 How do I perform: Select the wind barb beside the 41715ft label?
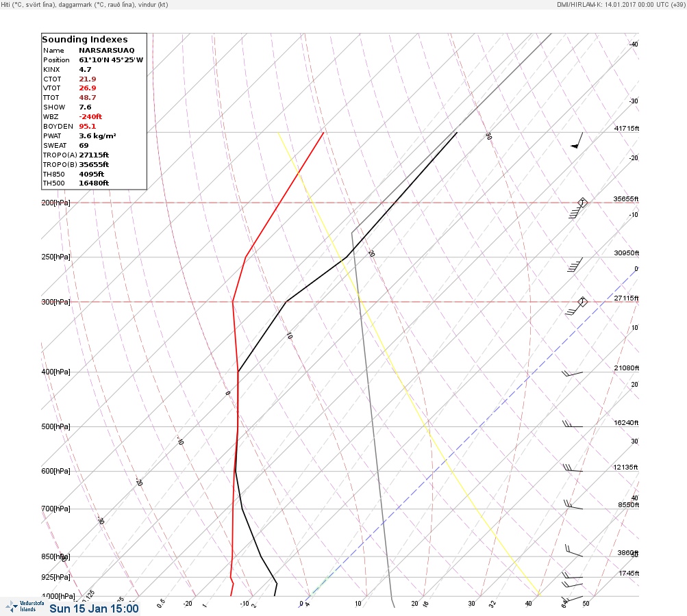point(577,140)
